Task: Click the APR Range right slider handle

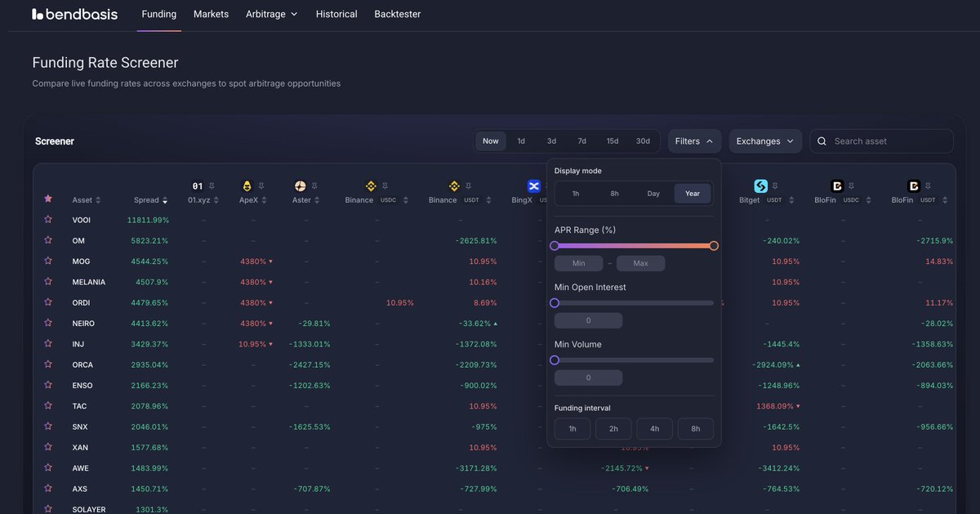Action: click(x=714, y=245)
